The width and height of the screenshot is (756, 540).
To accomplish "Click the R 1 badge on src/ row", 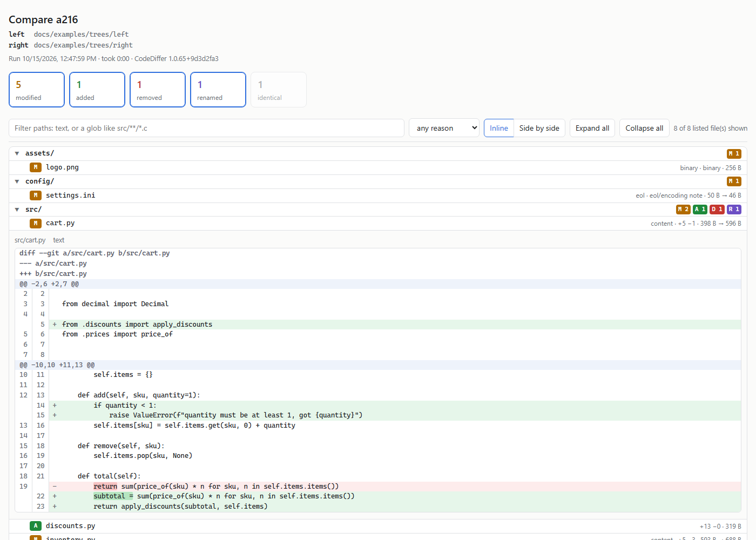I will tap(734, 210).
